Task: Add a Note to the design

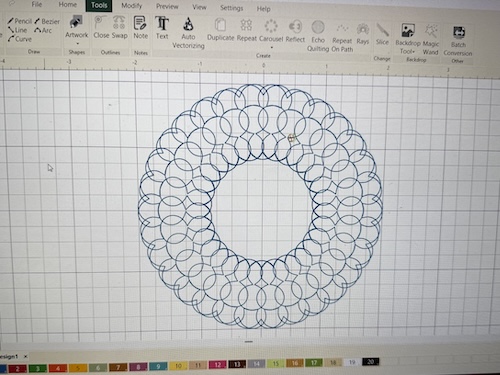Action: (x=140, y=28)
